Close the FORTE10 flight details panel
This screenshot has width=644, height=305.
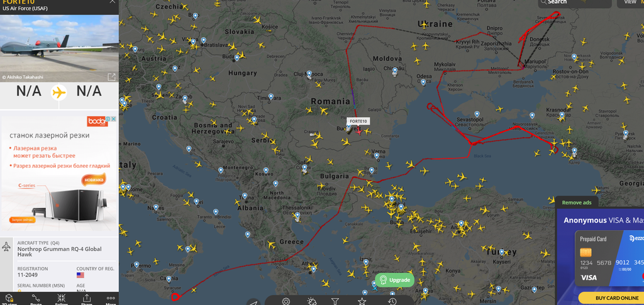click(112, 2)
